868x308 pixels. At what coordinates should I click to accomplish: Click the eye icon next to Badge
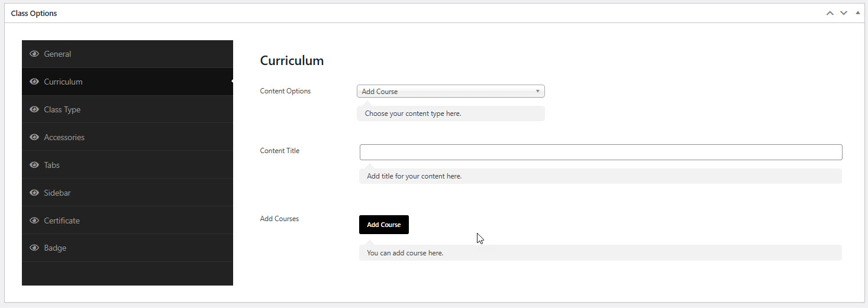pos(34,248)
